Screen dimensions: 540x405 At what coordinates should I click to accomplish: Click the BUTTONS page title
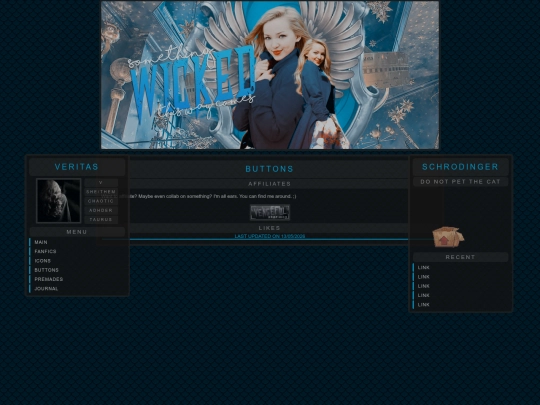270,169
